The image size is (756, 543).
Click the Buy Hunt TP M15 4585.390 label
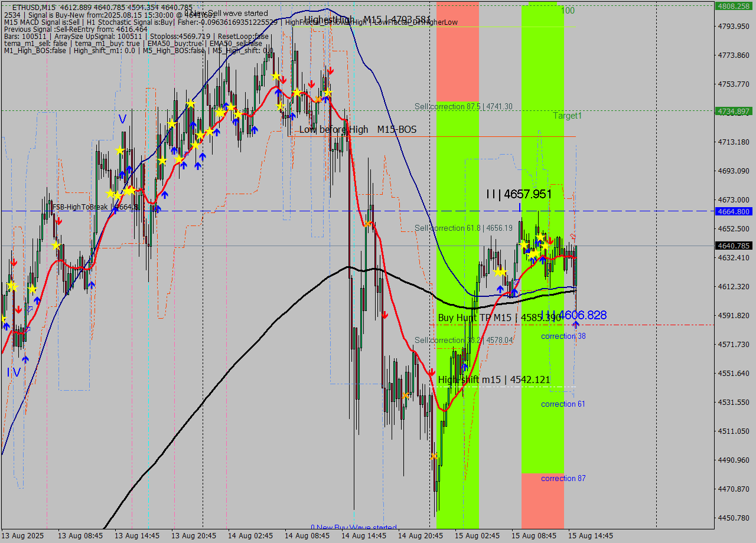coord(499,318)
